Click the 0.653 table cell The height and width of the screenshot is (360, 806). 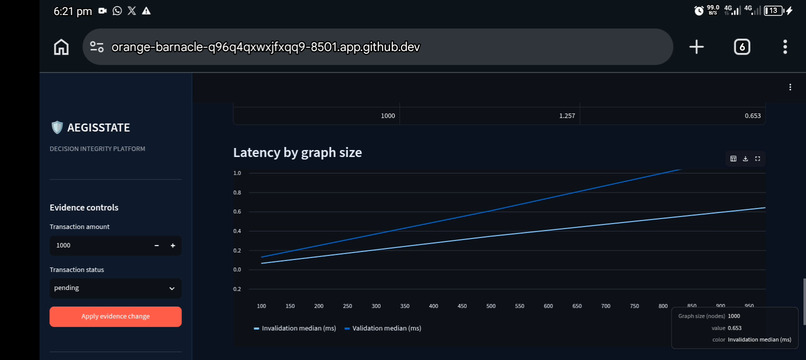coord(673,116)
